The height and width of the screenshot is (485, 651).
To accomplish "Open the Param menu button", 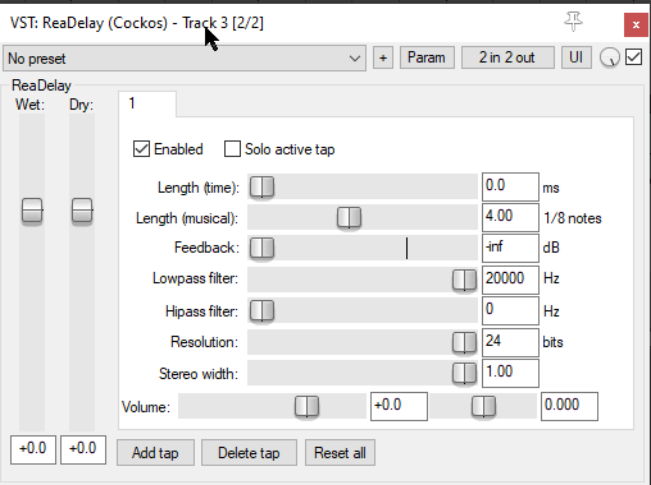I will [x=427, y=57].
